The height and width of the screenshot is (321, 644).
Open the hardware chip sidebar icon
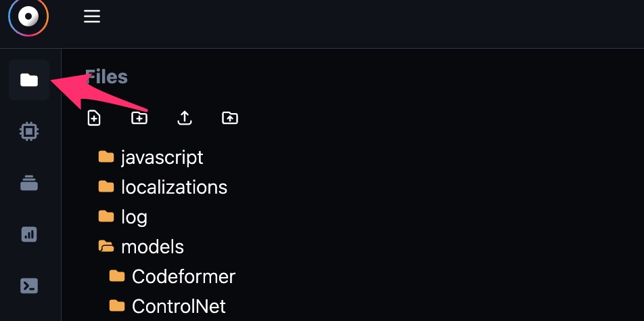29,131
